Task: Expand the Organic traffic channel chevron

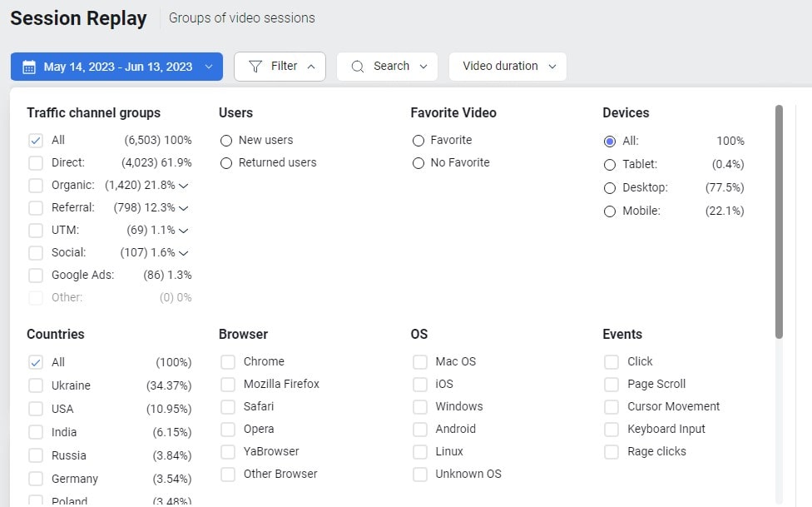Action: [x=184, y=186]
